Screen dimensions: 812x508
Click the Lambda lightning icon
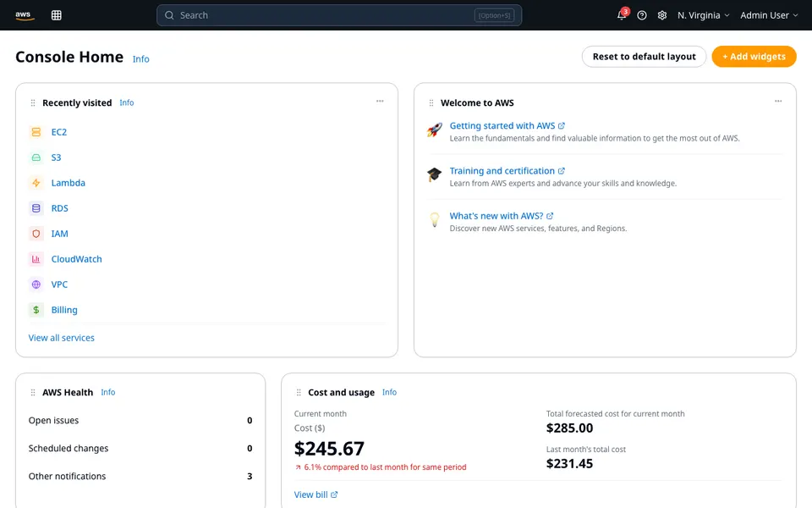click(x=36, y=183)
